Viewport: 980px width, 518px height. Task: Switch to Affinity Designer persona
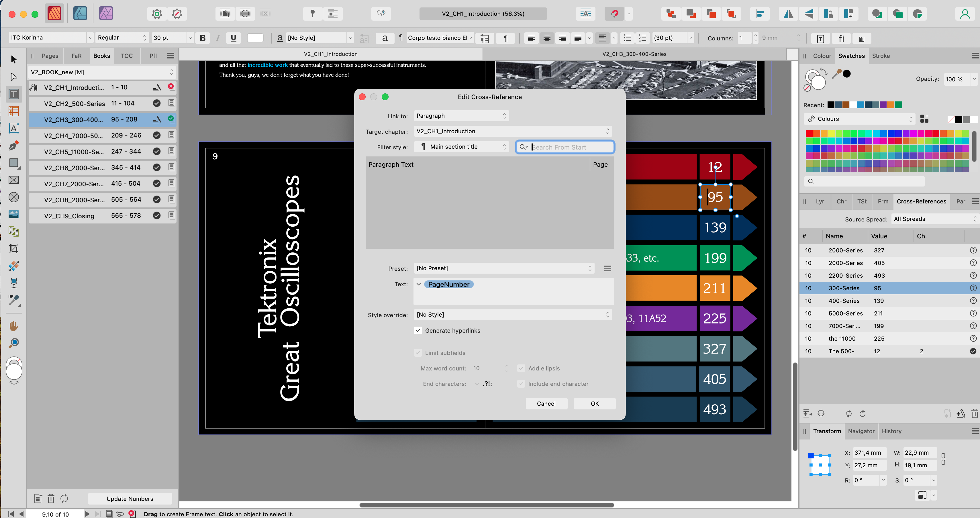tap(80, 14)
